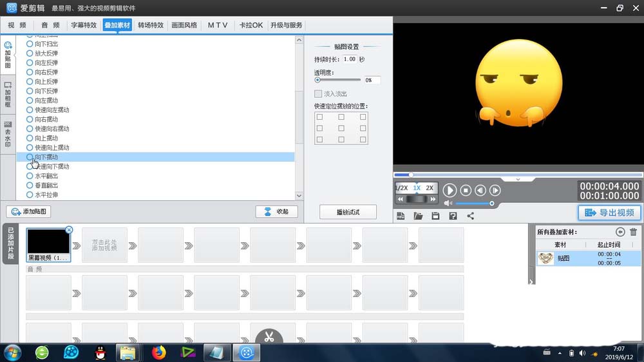Screen dimensions: 644x362
Task: Expand the side arrow beside overlay materials panel
Action: (x=531, y=282)
